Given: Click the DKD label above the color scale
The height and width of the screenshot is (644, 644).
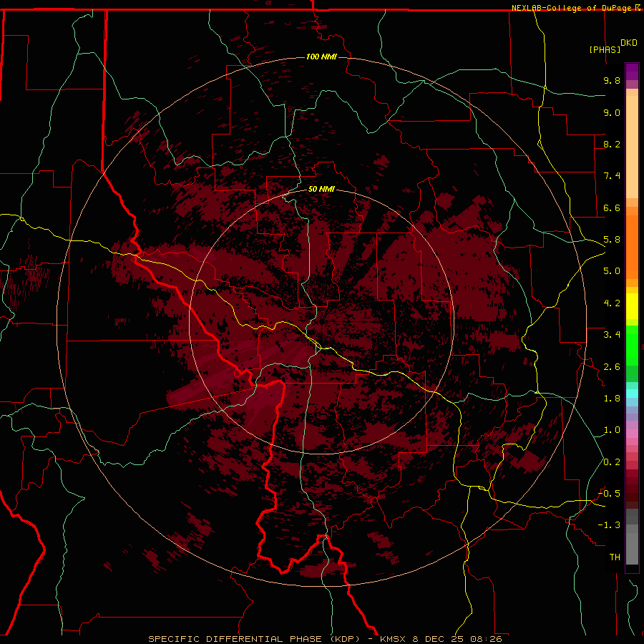Looking at the screenshot, I should coord(629,42).
